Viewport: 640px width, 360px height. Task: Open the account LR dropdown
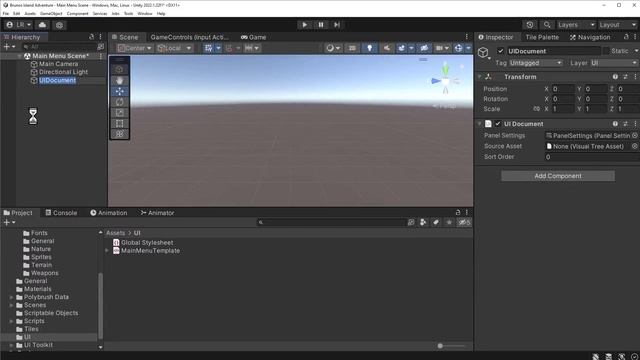click(x=19, y=25)
